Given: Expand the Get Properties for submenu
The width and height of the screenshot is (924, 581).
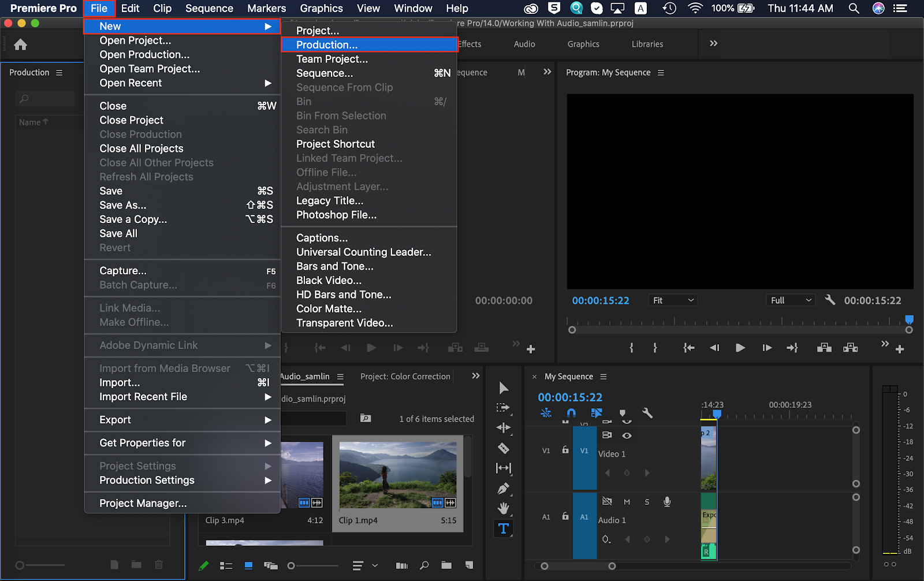Looking at the screenshot, I should coord(182,443).
